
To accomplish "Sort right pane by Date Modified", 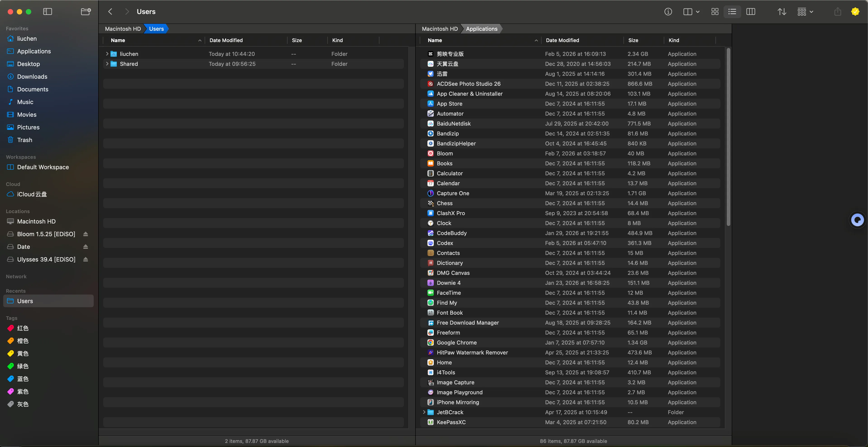I will (582, 40).
